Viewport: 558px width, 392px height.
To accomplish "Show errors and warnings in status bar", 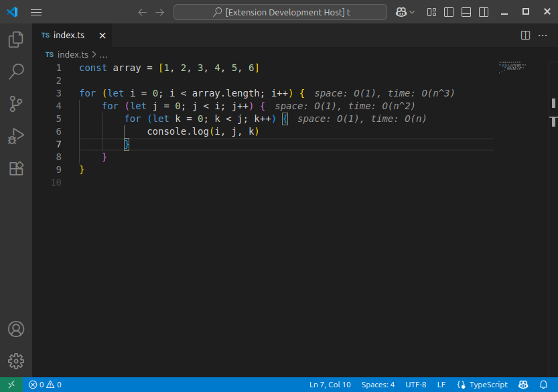I will point(45,385).
